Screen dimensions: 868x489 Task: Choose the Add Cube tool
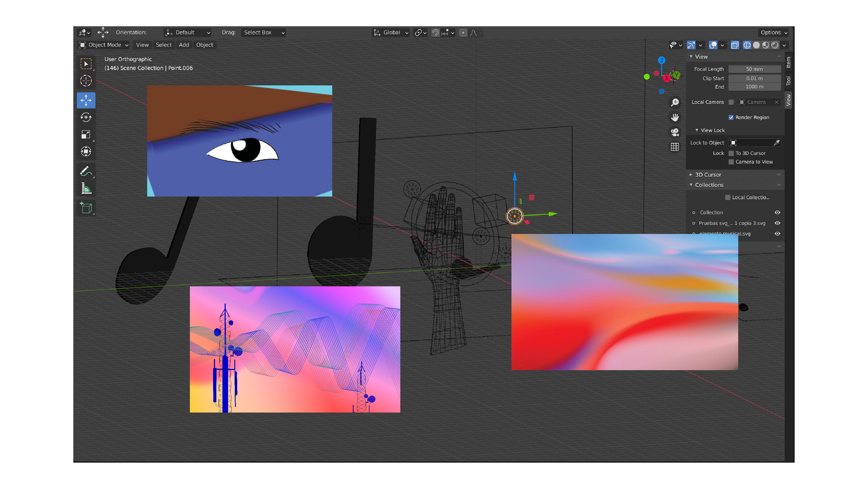pos(86,208)
